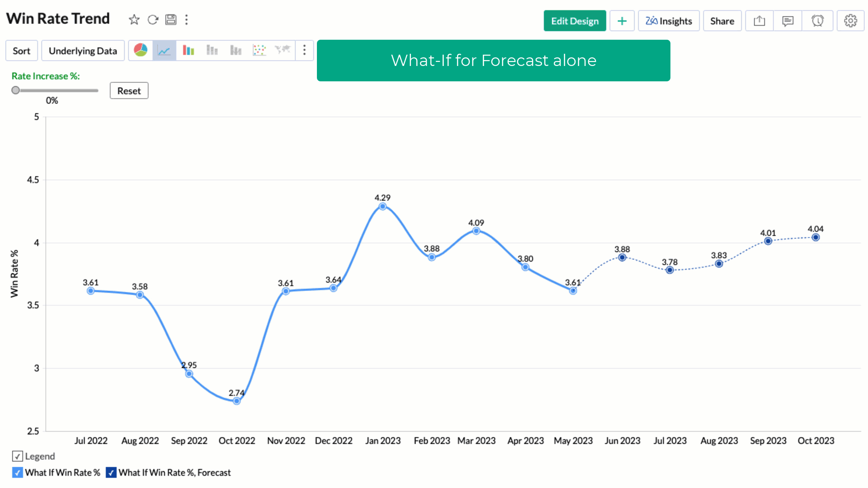This screenshot has height=488, width=868.
Task: Mark Win Rate Trend as favorite
Action: 134,20
